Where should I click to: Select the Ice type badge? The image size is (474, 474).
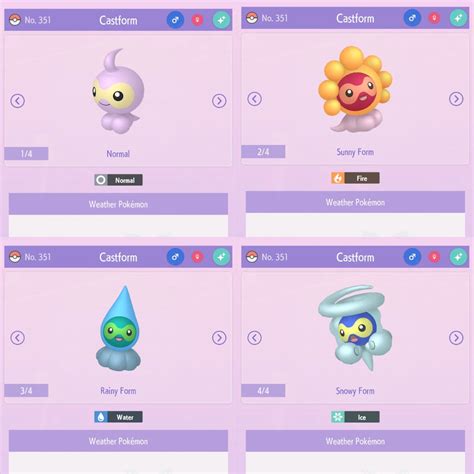point(355,417)
